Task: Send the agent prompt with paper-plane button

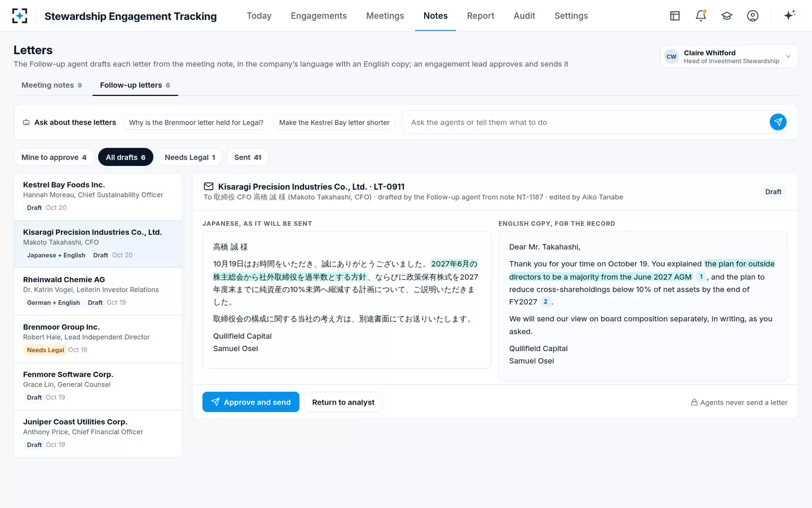Action: (778, 122)
